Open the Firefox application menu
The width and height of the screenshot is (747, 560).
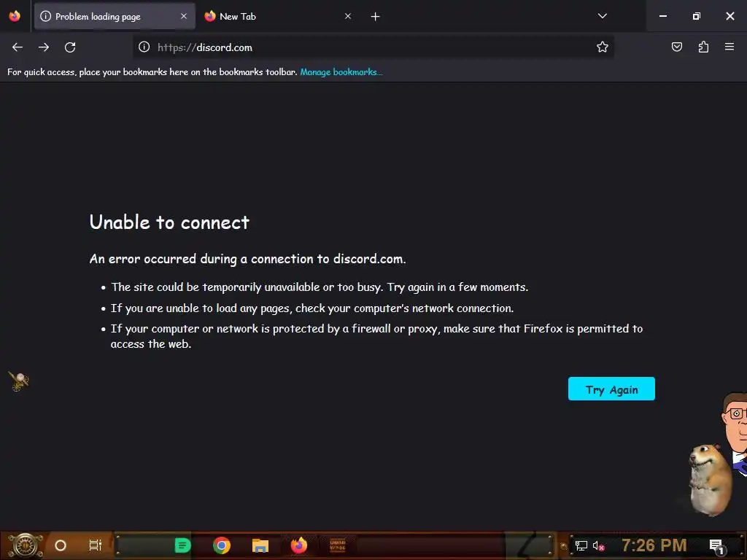(729, 47)
